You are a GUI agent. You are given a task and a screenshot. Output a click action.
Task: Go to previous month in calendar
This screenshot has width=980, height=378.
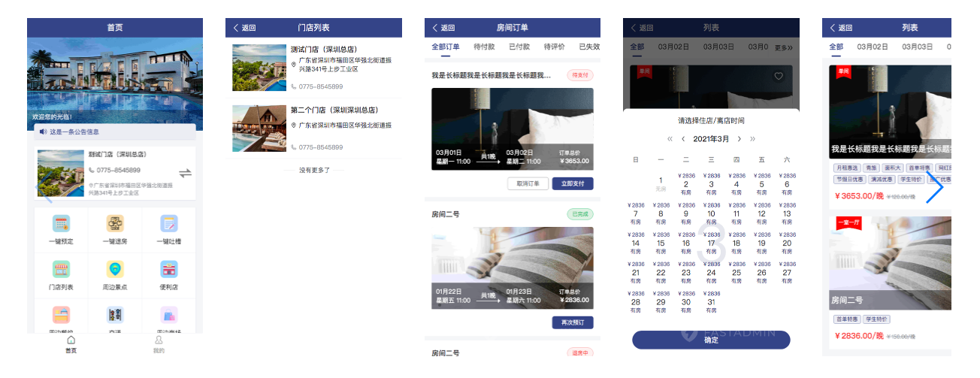[683, 139]
